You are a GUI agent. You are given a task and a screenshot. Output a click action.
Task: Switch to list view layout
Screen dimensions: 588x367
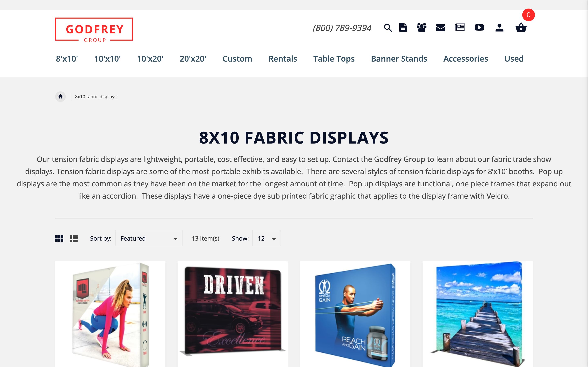[x=74, y=238]
